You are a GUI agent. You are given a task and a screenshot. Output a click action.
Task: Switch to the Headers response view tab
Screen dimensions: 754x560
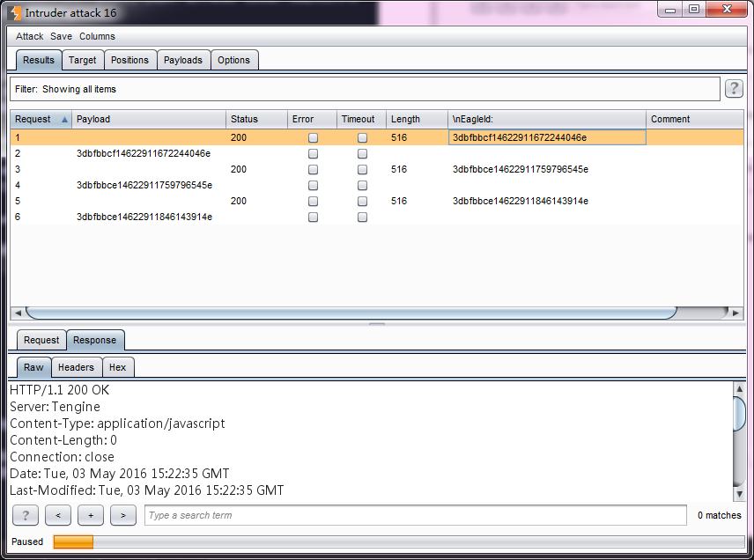pos(76,367)
